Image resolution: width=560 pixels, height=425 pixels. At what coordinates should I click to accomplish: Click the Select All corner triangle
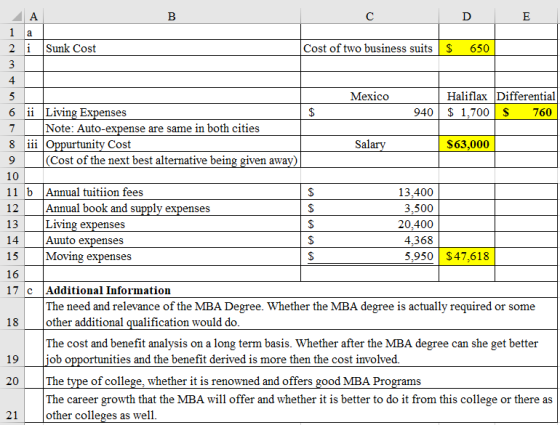click(16, 16)
